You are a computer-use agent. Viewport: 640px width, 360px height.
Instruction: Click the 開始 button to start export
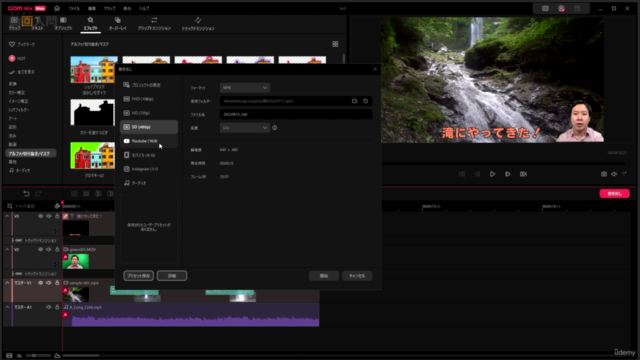324,276
